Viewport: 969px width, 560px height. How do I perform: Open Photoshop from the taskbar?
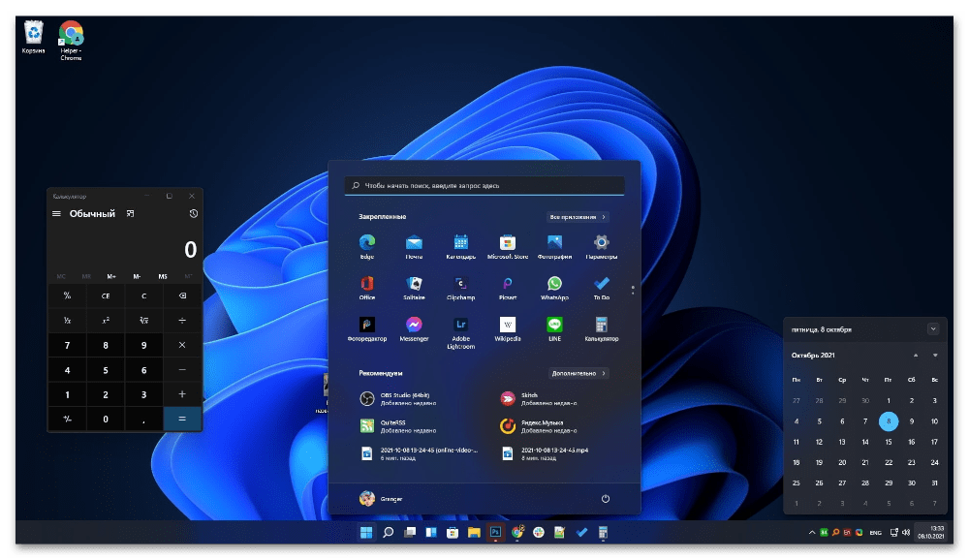[495, 532]
